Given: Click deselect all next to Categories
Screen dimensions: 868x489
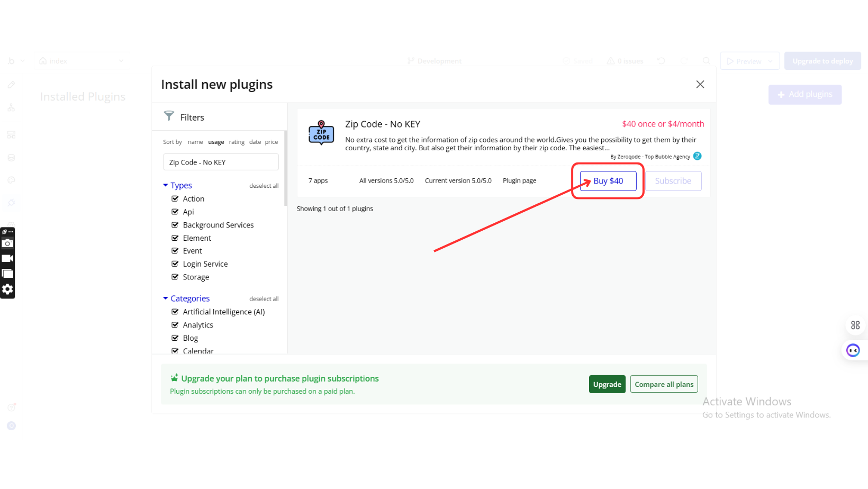Looking at the screenshot, I should [264, 299].
